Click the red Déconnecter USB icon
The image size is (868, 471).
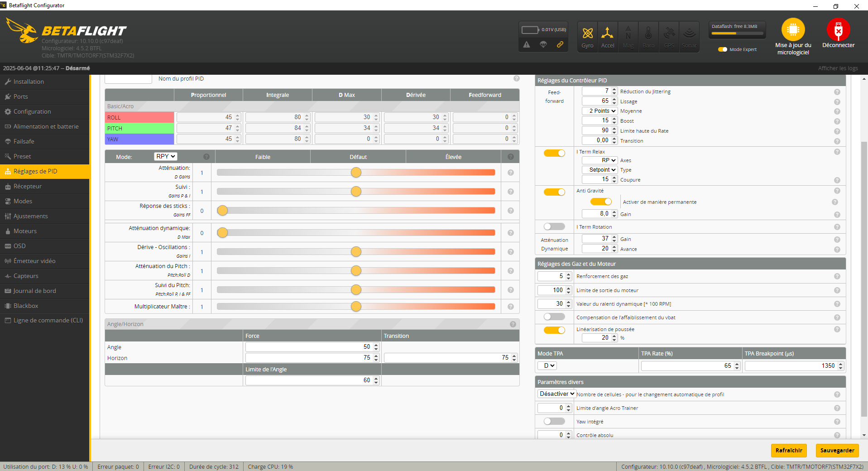click(838, 29)
